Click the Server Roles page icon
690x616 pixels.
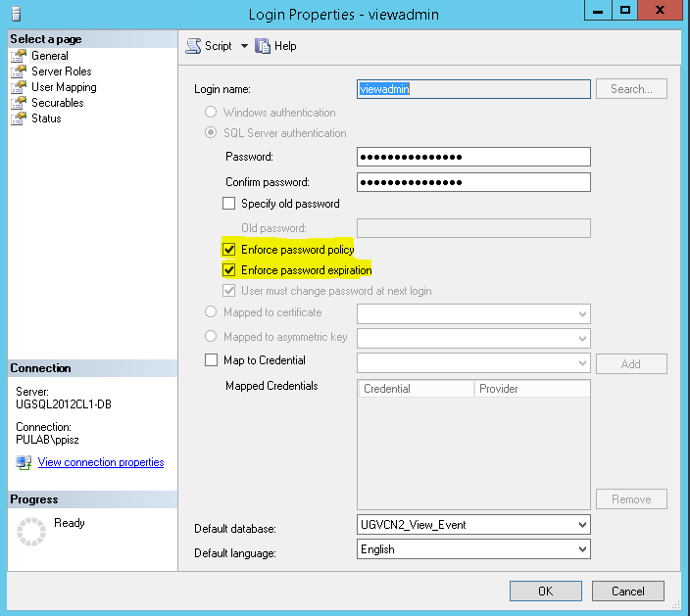19,71
